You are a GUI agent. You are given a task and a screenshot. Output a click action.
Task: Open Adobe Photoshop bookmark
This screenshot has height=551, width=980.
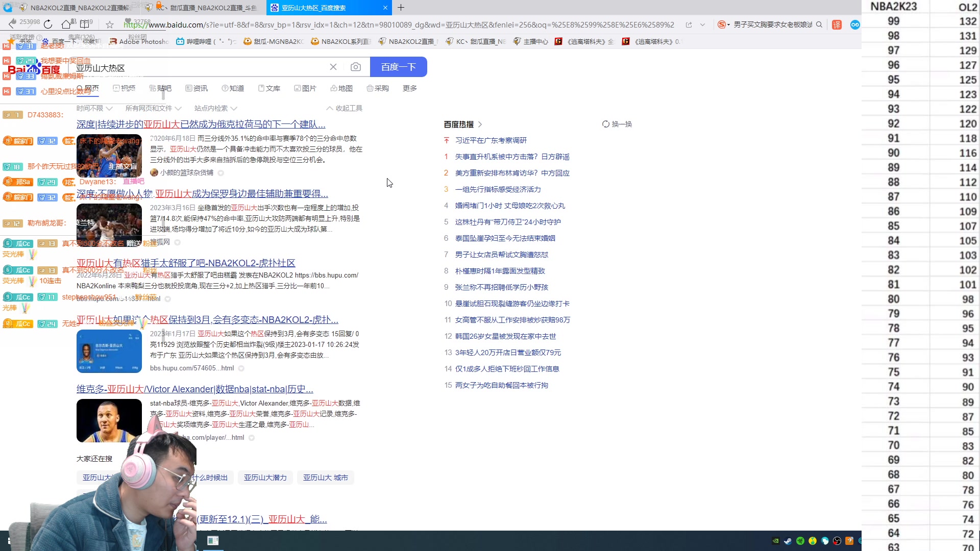pos(139,41)
